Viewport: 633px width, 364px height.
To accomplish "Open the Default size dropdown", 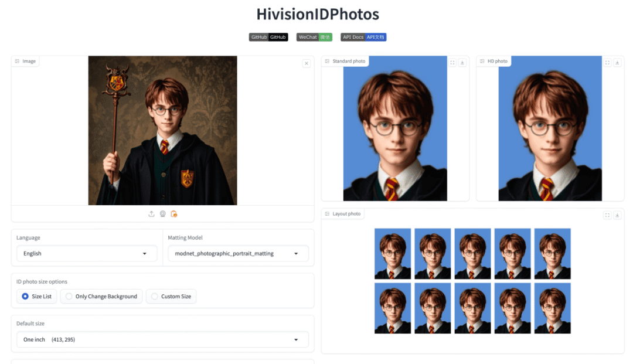I will [163, 339].
